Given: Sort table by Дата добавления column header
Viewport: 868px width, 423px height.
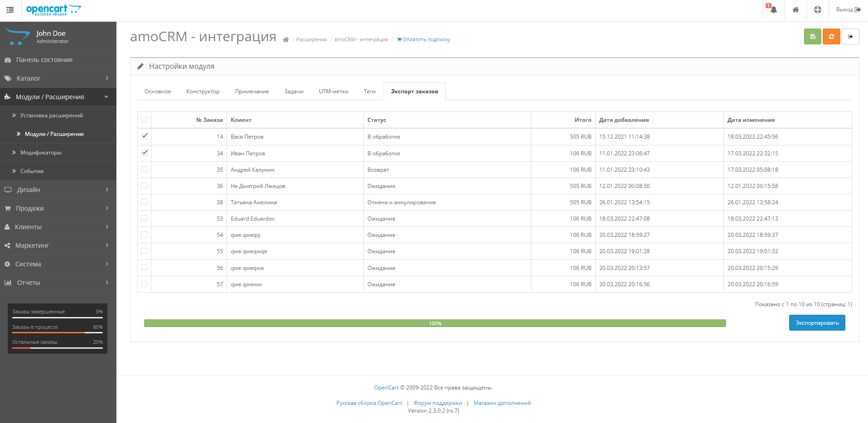Looking at the screenshot, I should coord(624,120).
